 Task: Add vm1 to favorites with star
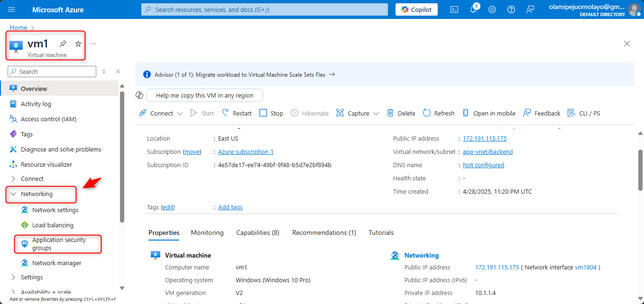[78, 44]
